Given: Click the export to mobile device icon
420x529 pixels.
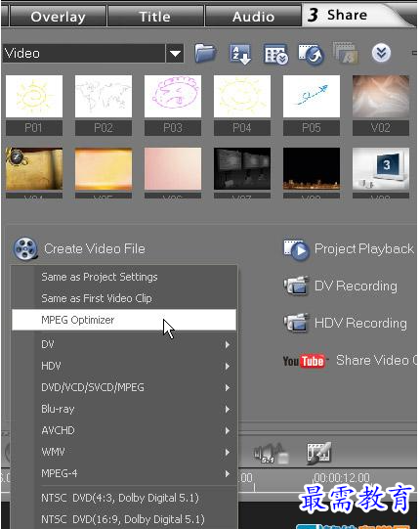Looking at the screenshot, I should [311, 54].
